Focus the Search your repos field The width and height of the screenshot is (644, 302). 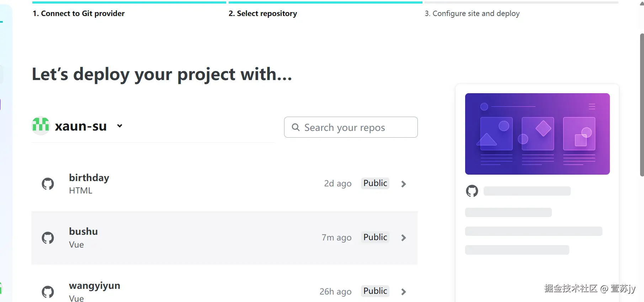click(356, 127)
